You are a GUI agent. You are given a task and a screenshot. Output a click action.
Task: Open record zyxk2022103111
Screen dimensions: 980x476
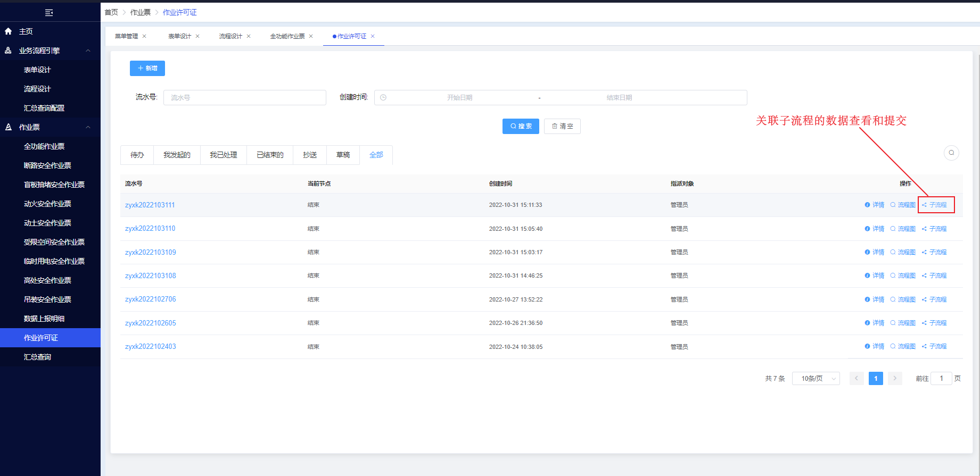click(x=150, y=205)
